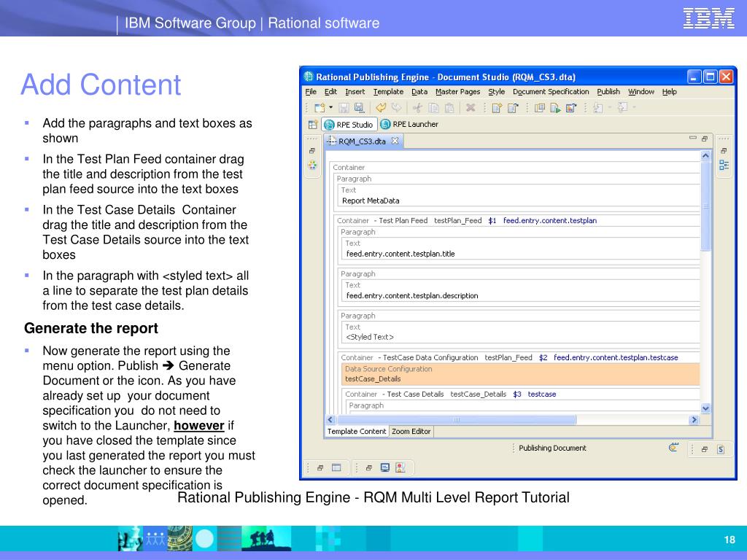Click the outline icon in right sidebar
The height and width of the screenshot is (560, 747).
coord(724,166)
